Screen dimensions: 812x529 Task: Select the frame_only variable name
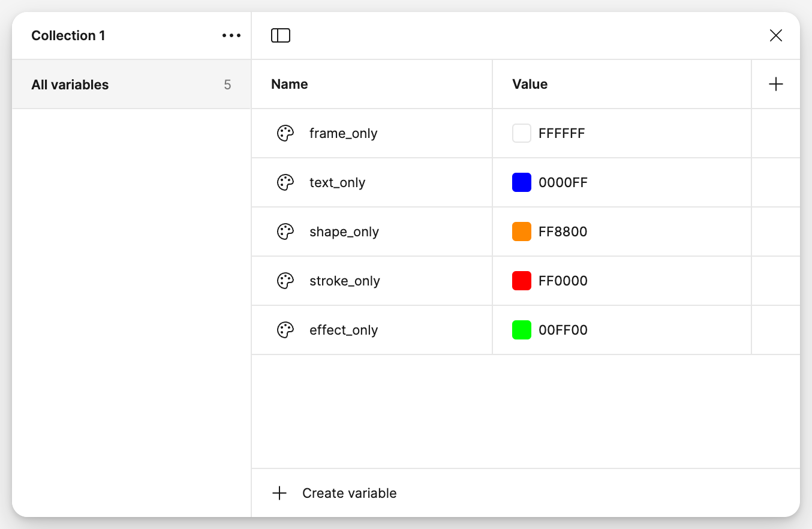[x=344, y=133]
